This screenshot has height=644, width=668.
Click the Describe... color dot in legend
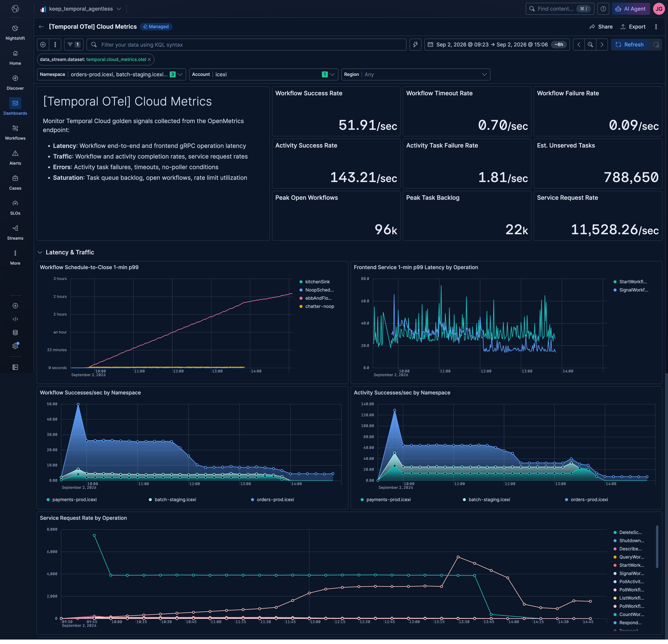615,549
